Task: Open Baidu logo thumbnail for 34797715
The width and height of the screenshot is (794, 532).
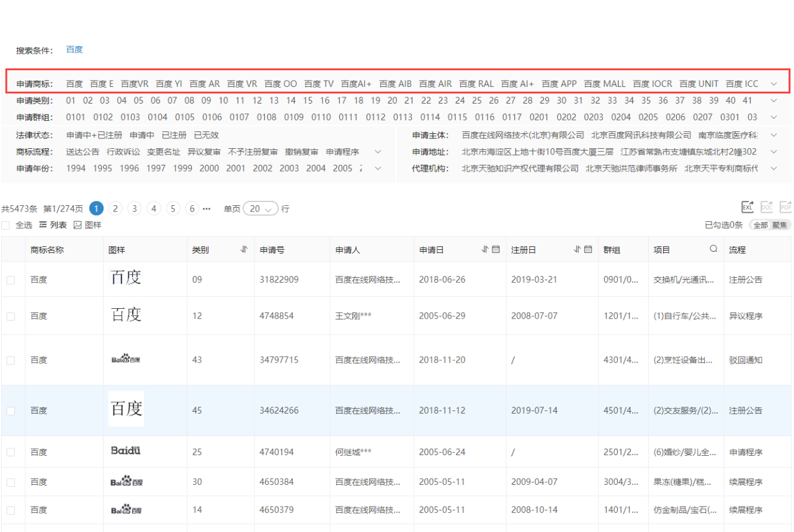Action: [x=126, y=360]
